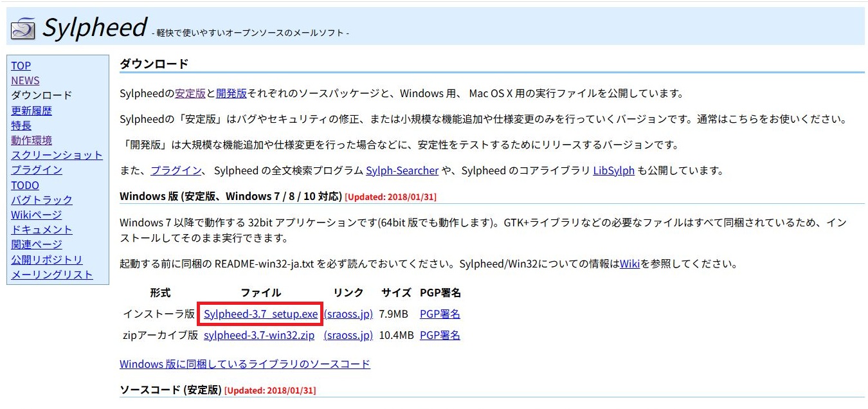Open 特長 page from sidebar

(x=21, y=125)
